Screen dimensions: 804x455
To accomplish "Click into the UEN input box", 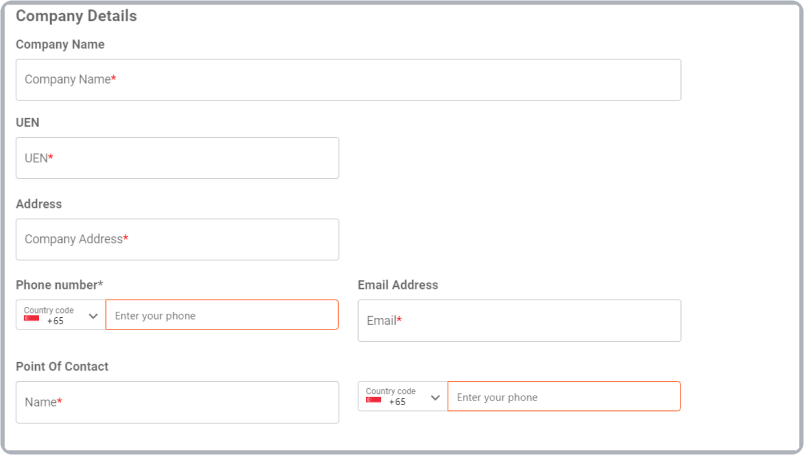I will point(177,158).
